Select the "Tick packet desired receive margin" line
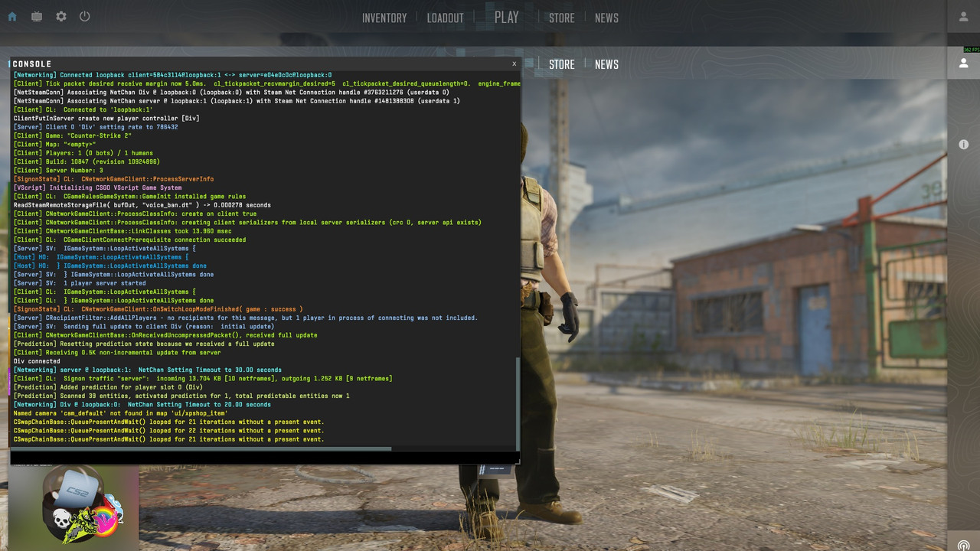This screenshot has width=980, height=551. click(267, 83)
